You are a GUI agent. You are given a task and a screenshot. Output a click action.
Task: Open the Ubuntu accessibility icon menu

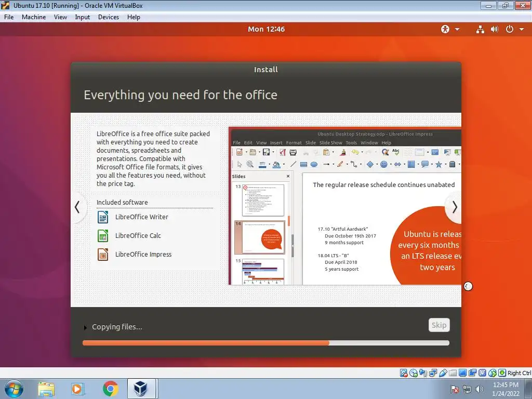click(445, 29)
